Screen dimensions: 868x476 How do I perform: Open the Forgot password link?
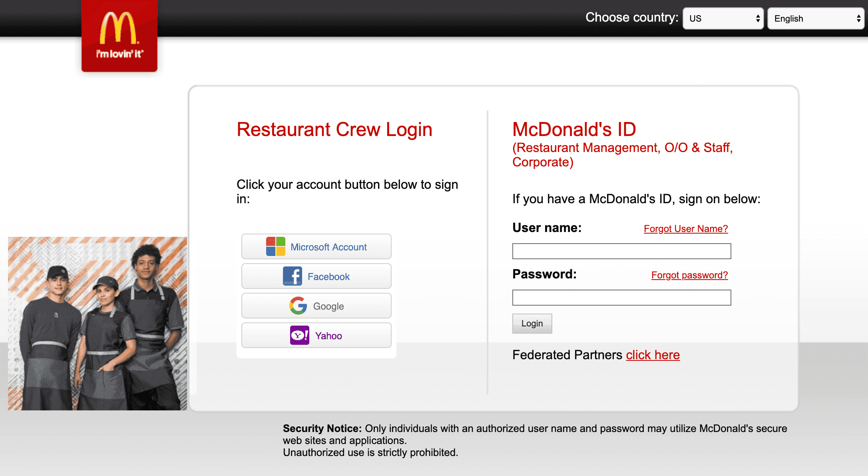pos(690,275)
